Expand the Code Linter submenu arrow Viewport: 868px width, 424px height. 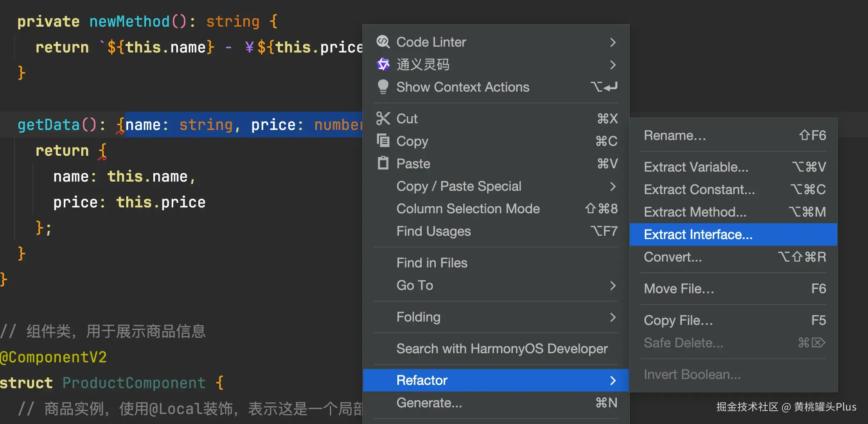(612, 42)
